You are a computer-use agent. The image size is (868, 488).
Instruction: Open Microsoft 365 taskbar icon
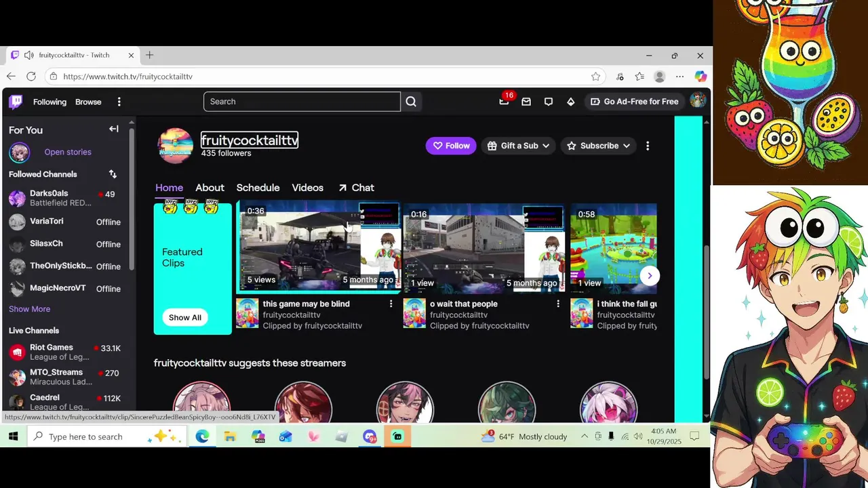[258, 436]
